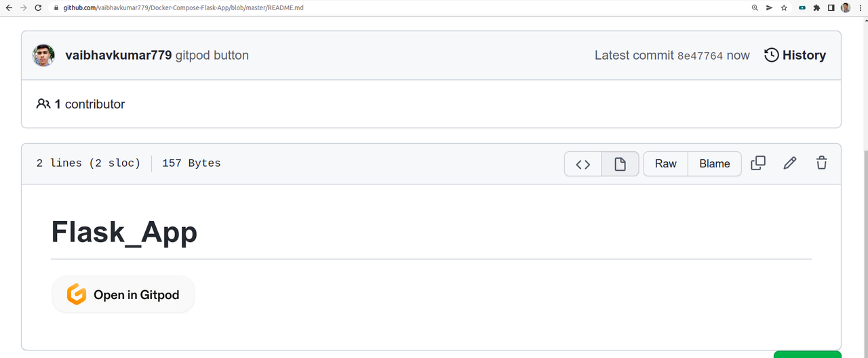This screenshot has height=358, width=868.
Task: Click the '1 contributor' text
Action: [x=90, y=104]
